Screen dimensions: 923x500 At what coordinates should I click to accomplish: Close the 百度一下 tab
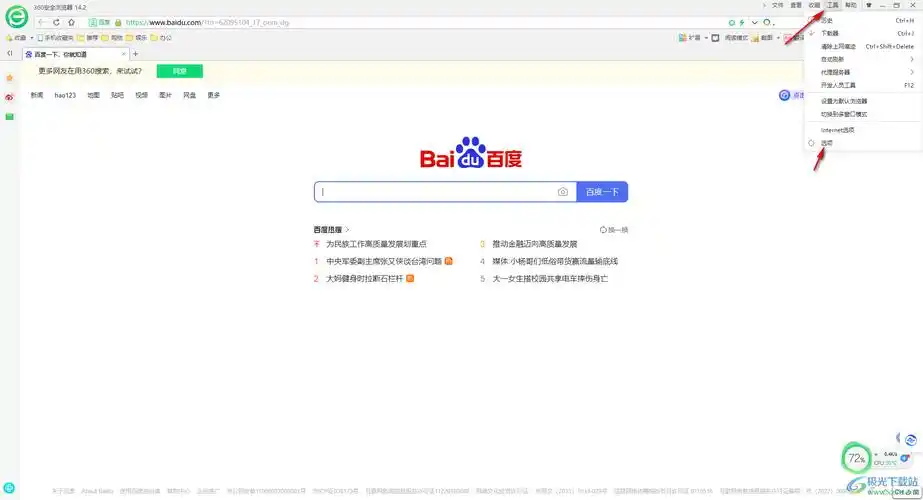124,54
